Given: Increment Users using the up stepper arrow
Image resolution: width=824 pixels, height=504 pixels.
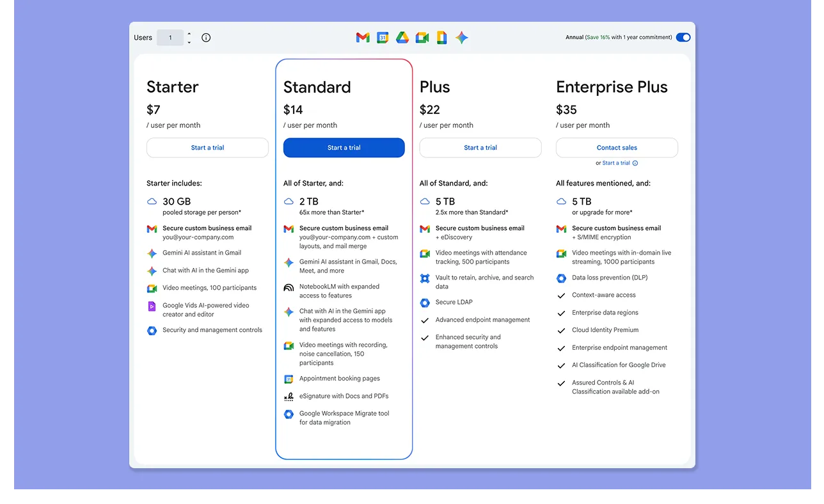Looking at the screenshot, I should click(x=189, y=34).
